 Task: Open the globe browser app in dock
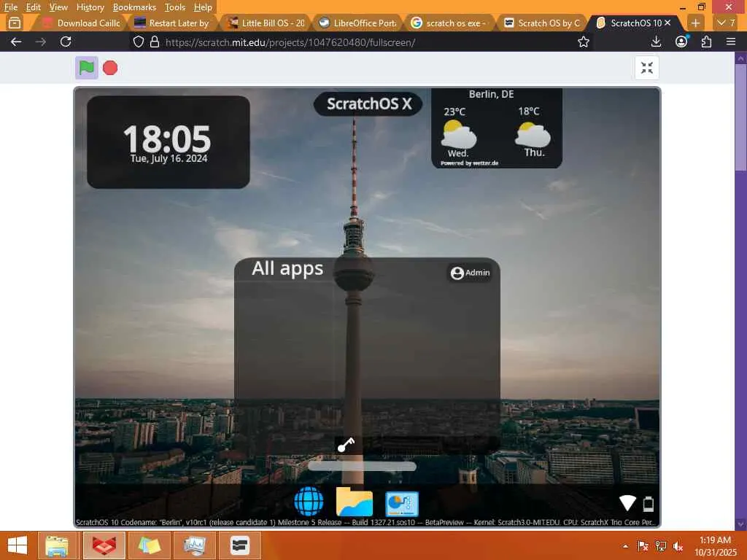click(309, 501)
